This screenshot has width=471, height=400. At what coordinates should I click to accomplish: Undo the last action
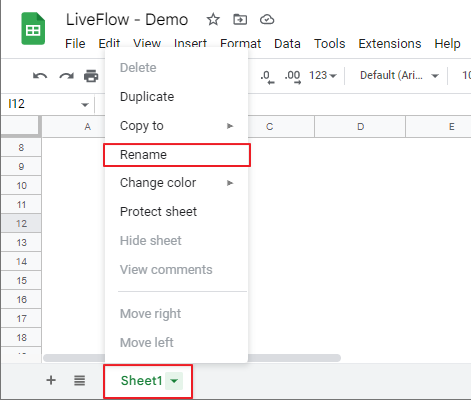click(40, 76)
